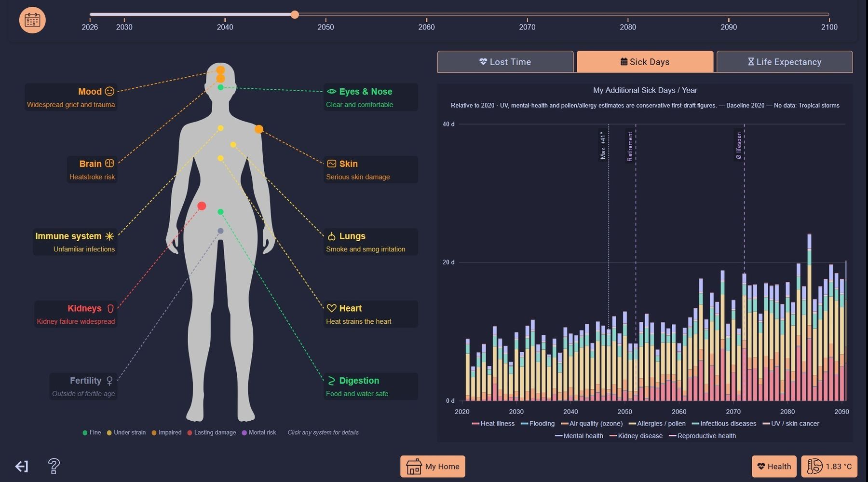Screen dimensions: 868x482
Task: Click the Skin icon
Action: (331, 164)
